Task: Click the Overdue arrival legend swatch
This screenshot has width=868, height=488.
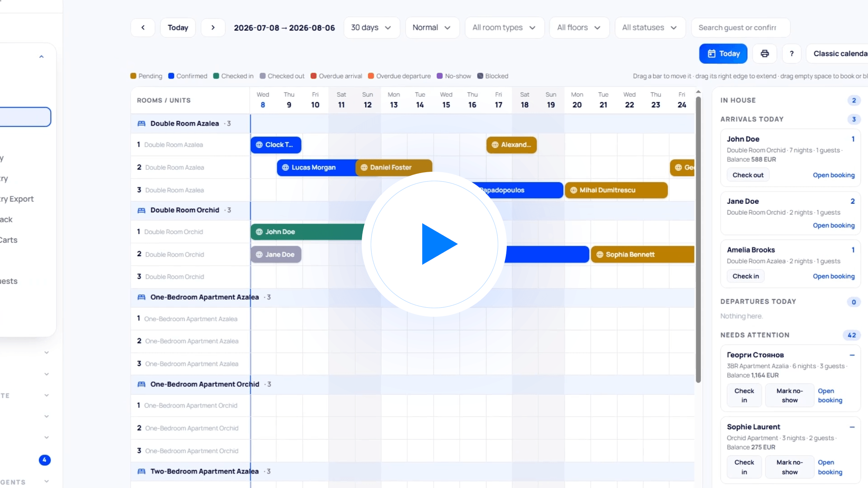Action: coord(314,76)
